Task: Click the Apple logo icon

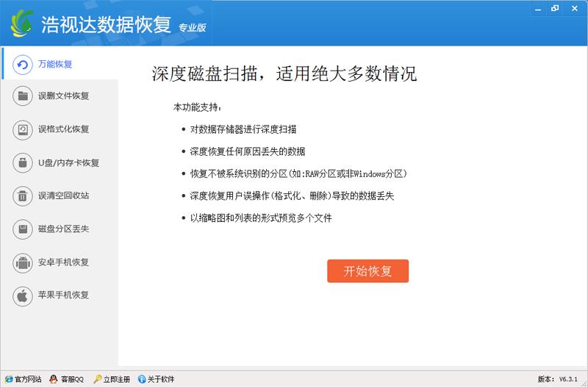Action: [x=23, y=296]
